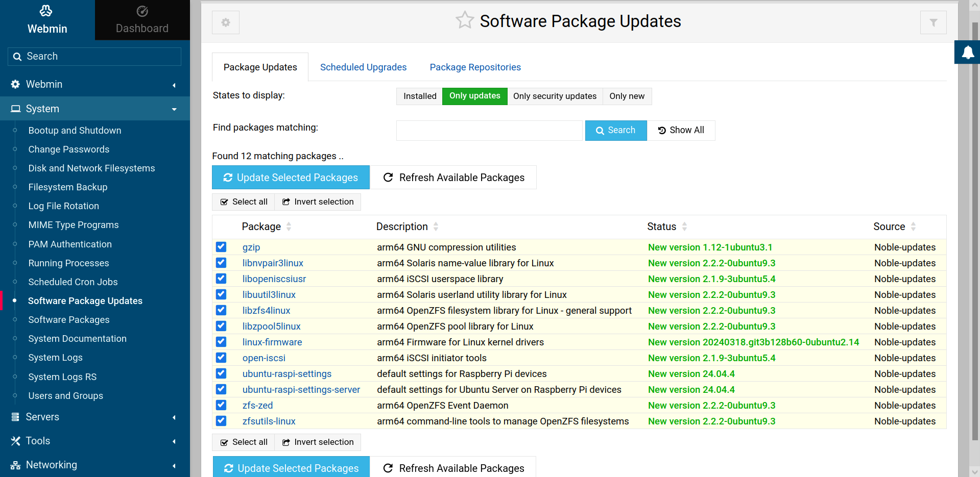
Task: Open the Dashboard tab
Action: 142,20
